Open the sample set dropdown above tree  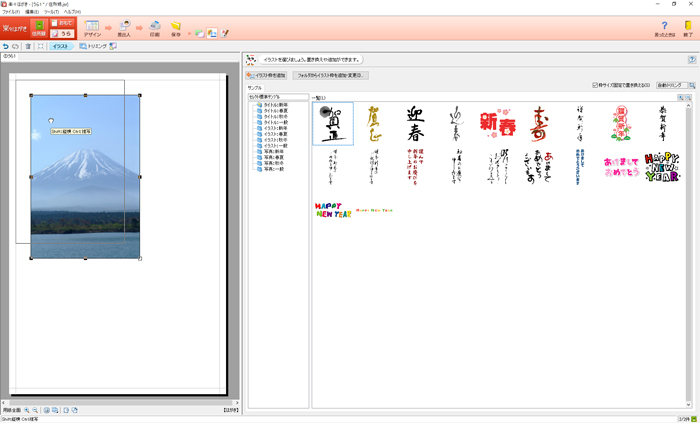click(278, 97)
